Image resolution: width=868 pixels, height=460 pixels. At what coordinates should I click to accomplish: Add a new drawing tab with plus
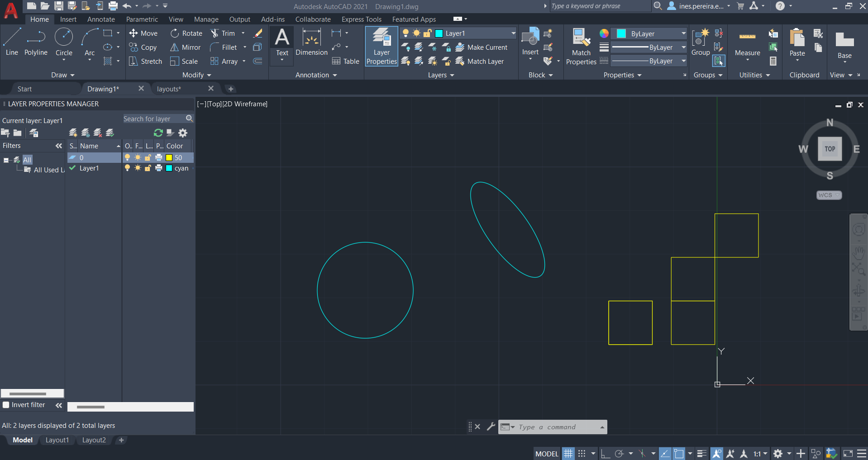point(231,89)
